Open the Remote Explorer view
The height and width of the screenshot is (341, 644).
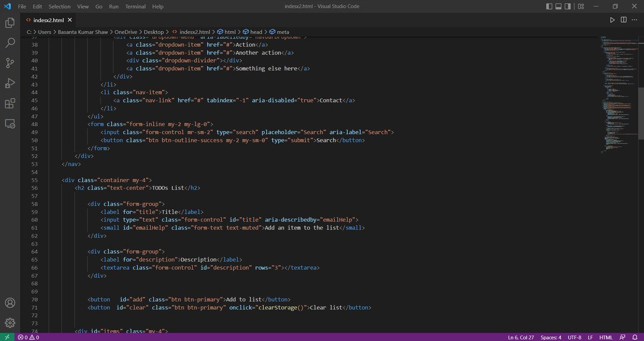tap(10, 124)
